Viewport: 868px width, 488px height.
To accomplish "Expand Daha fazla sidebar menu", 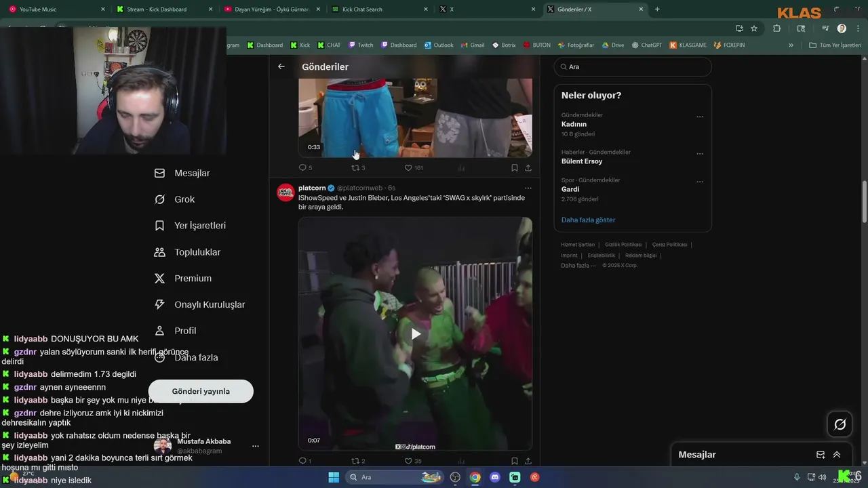I will point(186,357).
